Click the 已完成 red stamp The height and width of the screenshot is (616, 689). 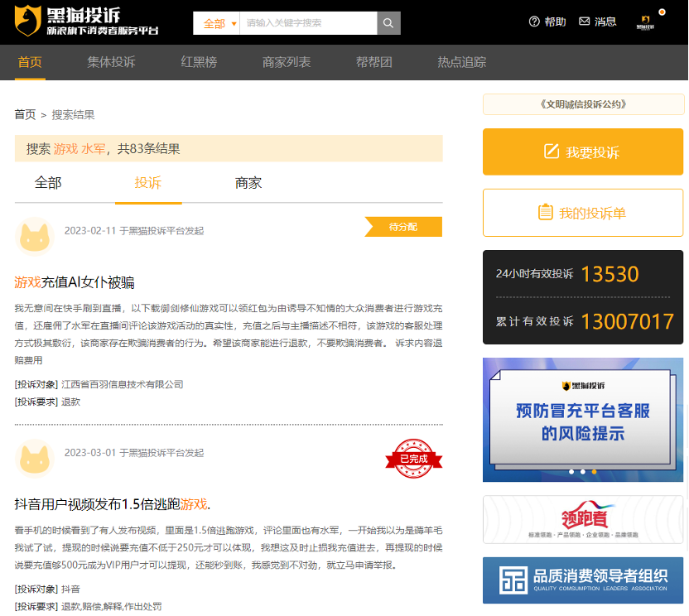pos(413,458)
